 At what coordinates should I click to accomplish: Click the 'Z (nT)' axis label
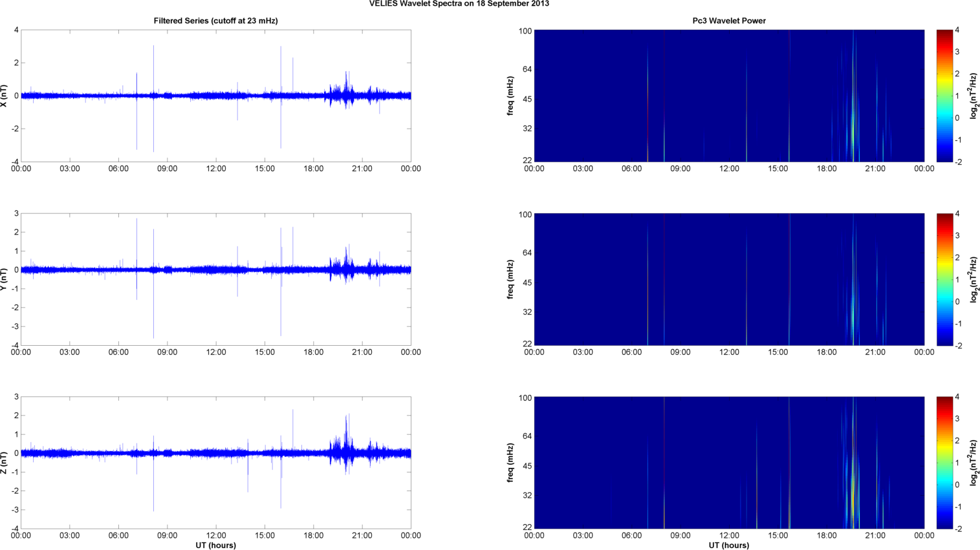[5, 463]
